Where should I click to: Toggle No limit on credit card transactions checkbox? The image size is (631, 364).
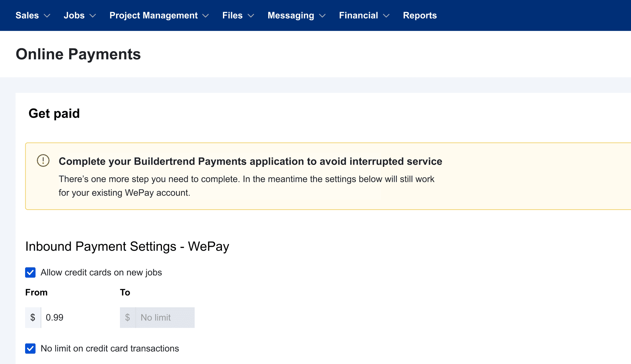click(30, 348)
